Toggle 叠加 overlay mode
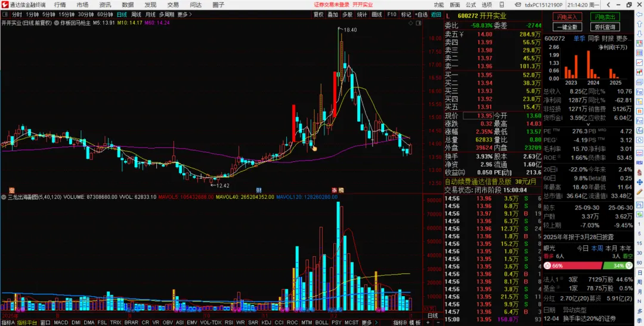The height and width of the screenshot is (326, 644). [x=333, y=14]
